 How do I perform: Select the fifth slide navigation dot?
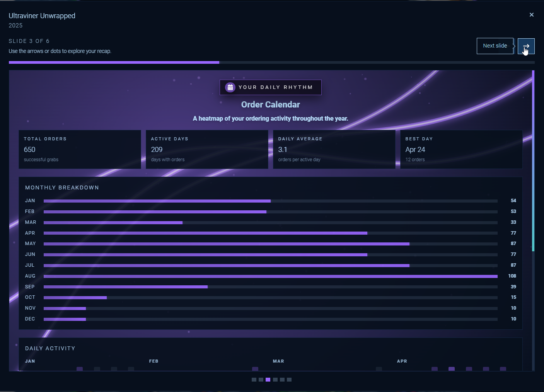pos(282,380)
